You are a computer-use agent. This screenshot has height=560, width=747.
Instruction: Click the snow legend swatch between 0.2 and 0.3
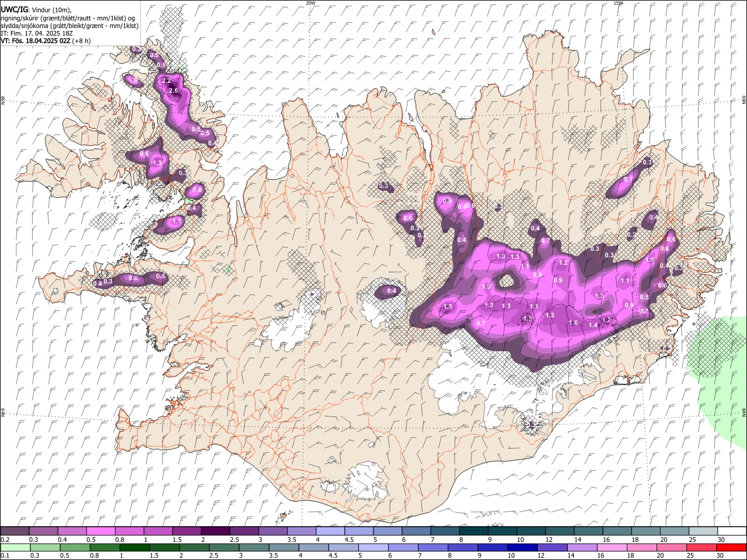tap(15, 531)
